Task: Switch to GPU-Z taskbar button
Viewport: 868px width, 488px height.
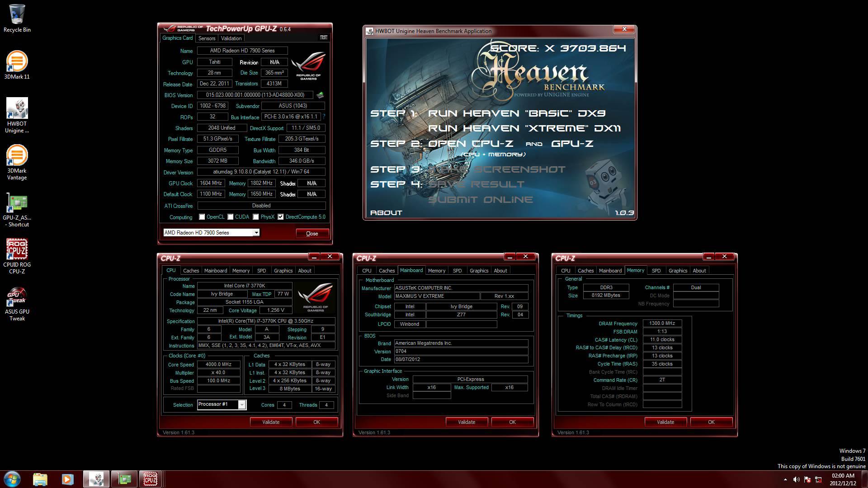Action: coord(124,479)
